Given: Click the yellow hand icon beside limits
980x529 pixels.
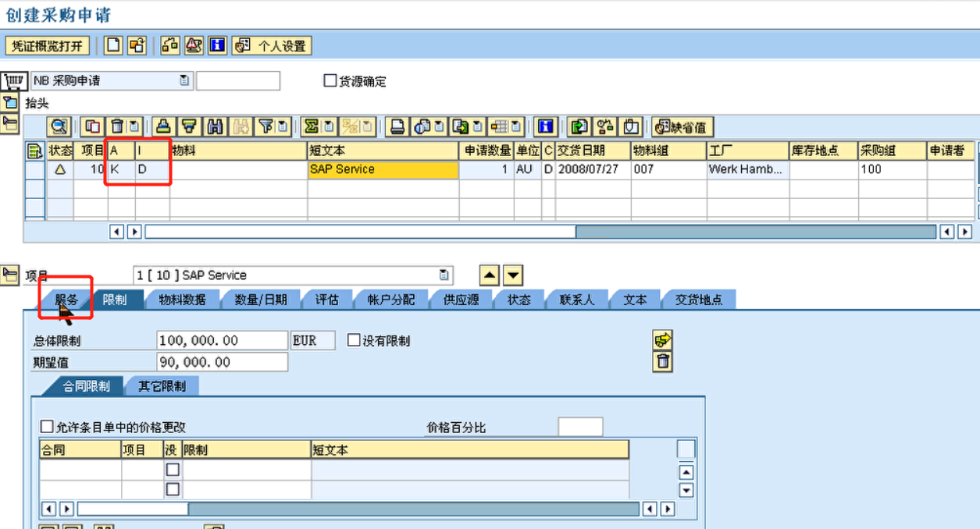Looking at the screenshot, I should (663, 339).
